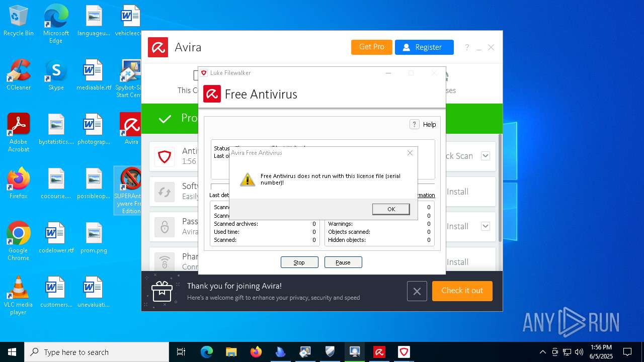644x362 pixels.
Task: Click the Avira logo in main window header
Action: pyautogui.click(x=158, y=47)
